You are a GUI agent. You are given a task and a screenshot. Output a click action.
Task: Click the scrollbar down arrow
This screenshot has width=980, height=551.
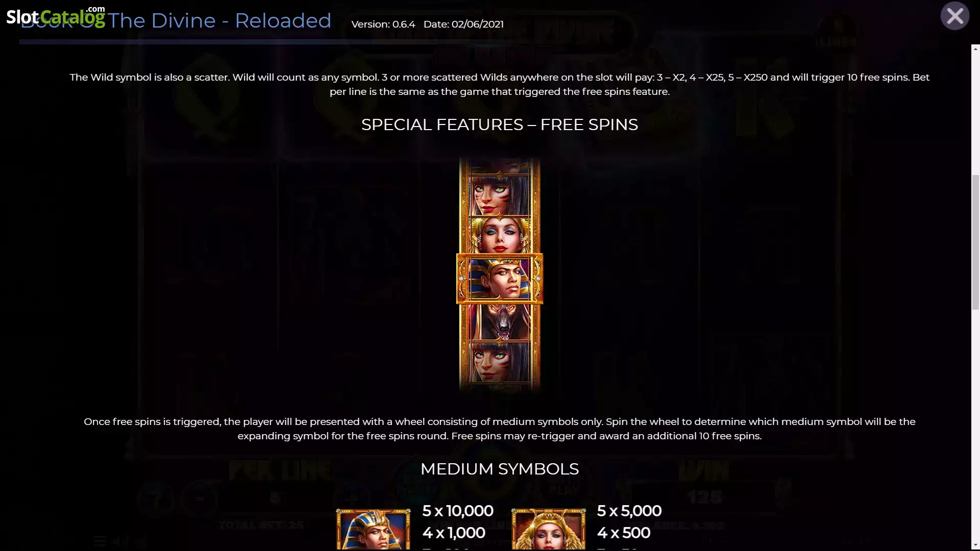click(975, 545)
